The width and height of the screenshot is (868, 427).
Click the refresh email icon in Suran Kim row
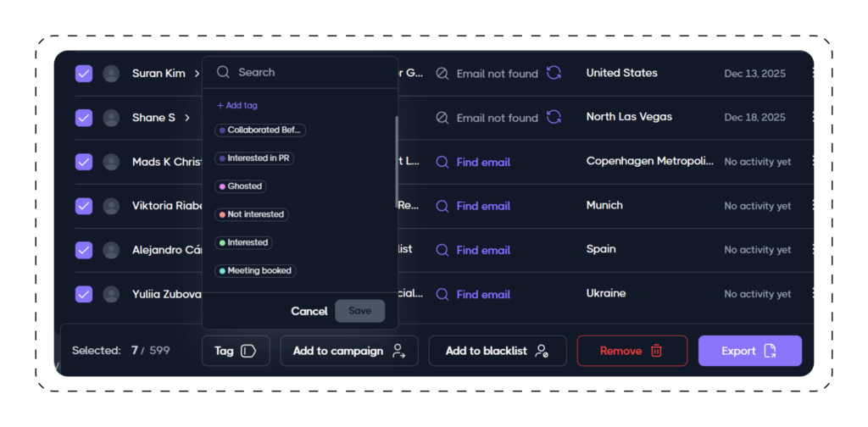click(x=554, y=73)
